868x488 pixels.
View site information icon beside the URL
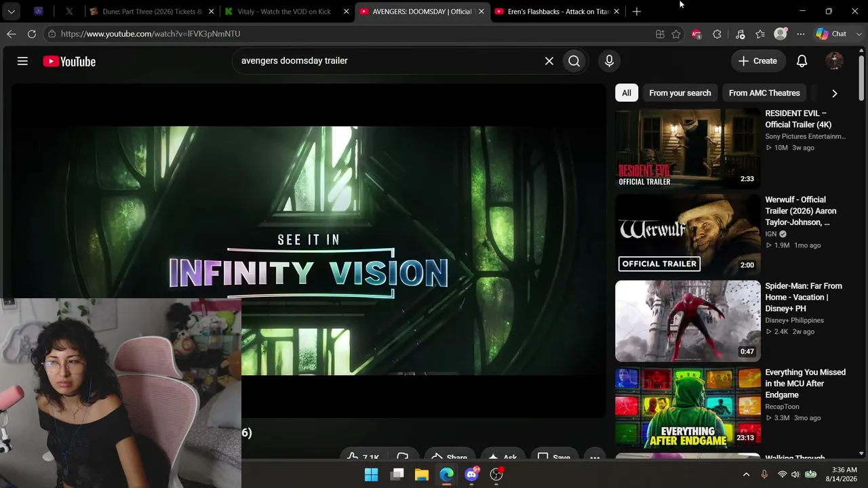[x=52, y=34]
